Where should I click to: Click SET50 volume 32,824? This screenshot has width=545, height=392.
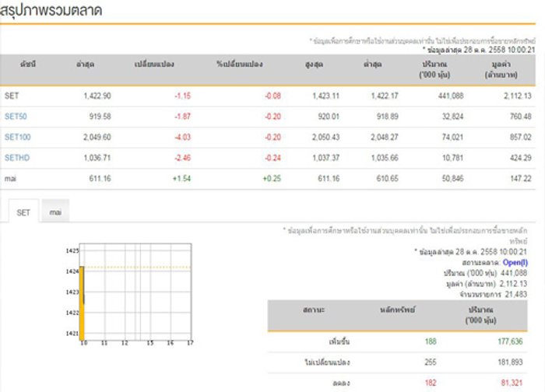[452, 117]
